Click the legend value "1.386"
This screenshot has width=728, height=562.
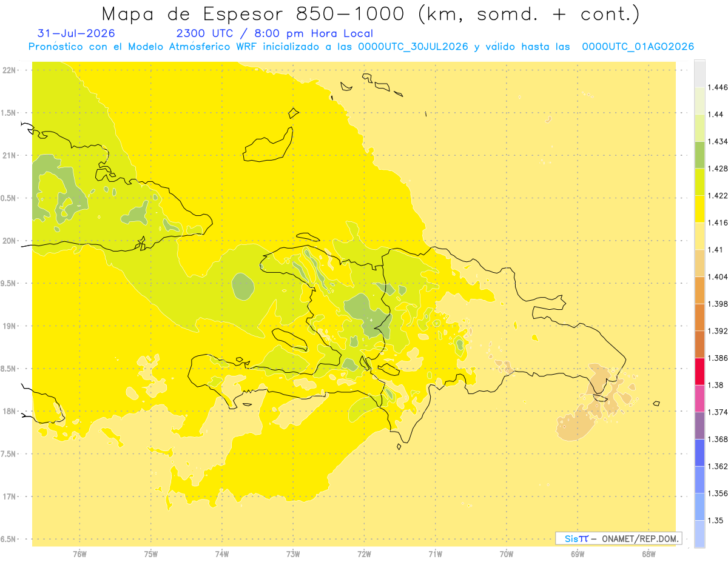pyautogui.click(x=718, y=358)
